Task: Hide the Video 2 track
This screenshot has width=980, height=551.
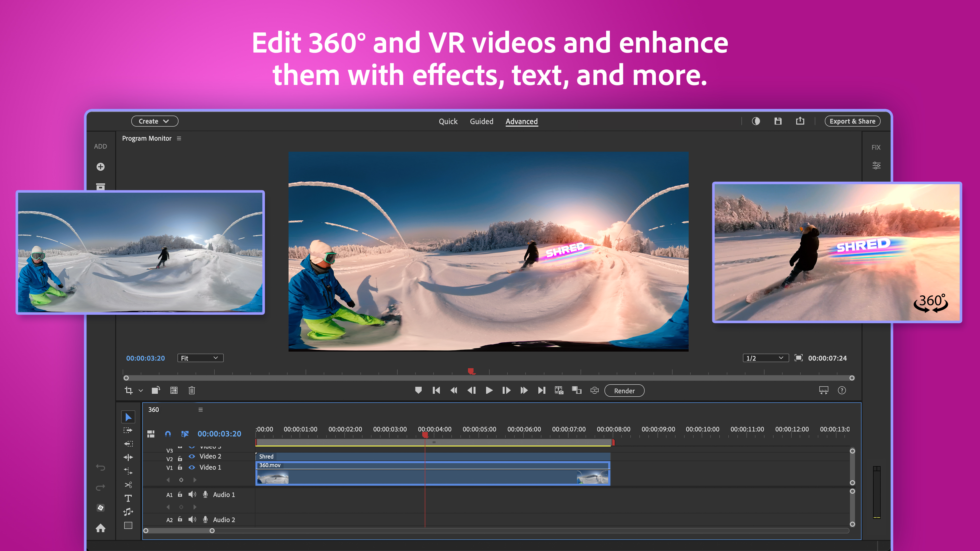Action: (x=192, y=456)
